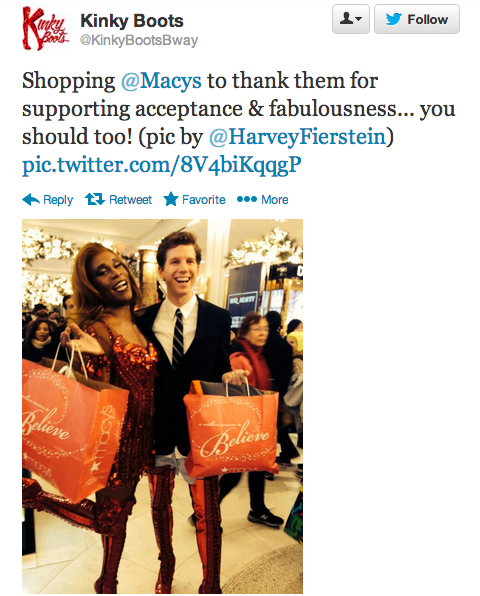Viewport: 480px width, 596px height.
Task: Click the Kinky Boots profile avatar logo
Action: (x=46, y=29)
